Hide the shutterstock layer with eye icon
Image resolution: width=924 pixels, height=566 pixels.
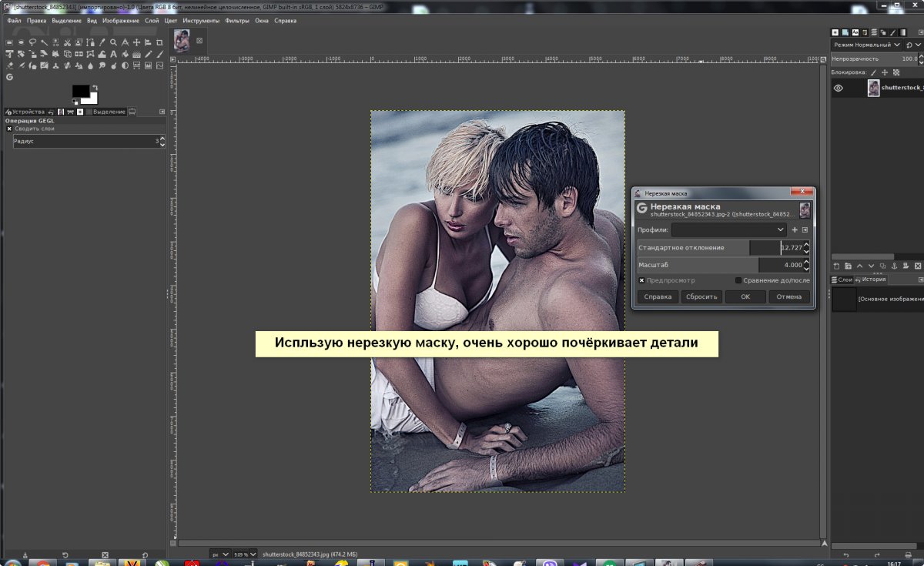click(839, 88)
